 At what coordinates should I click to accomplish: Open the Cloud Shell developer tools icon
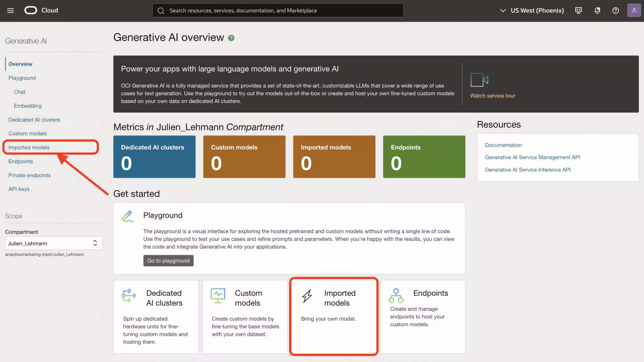578,10
